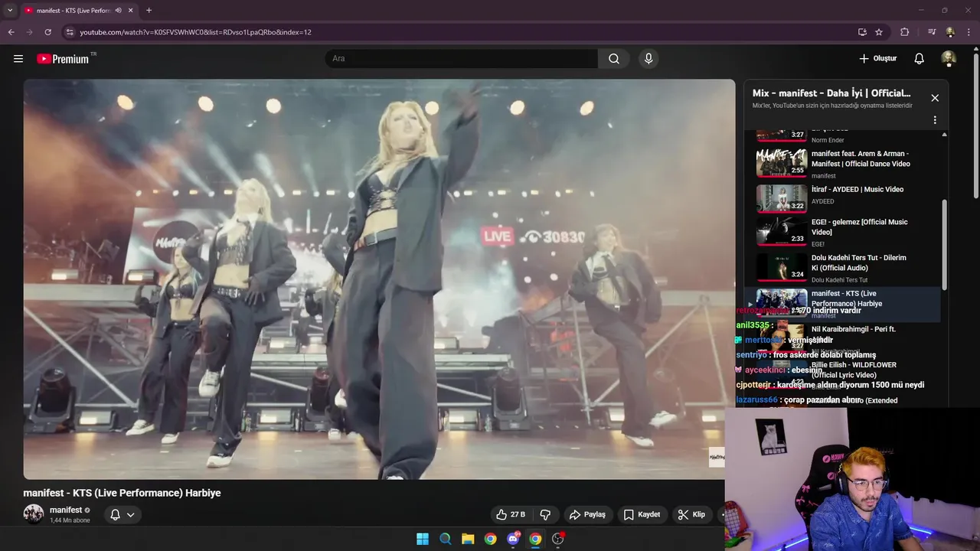Click the Oluştur create button
Image resolution: width=980 pixels, height=551 pixels.
[x=877, y=59]
